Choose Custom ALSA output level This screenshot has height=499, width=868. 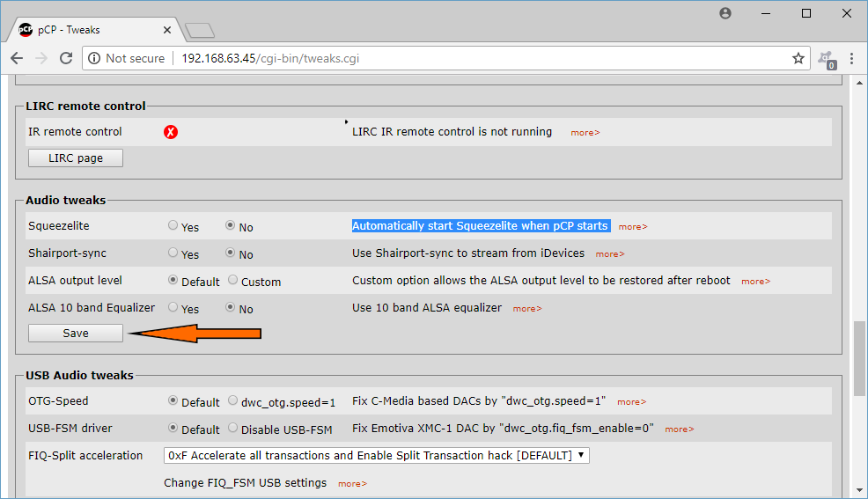click(232, 280)
